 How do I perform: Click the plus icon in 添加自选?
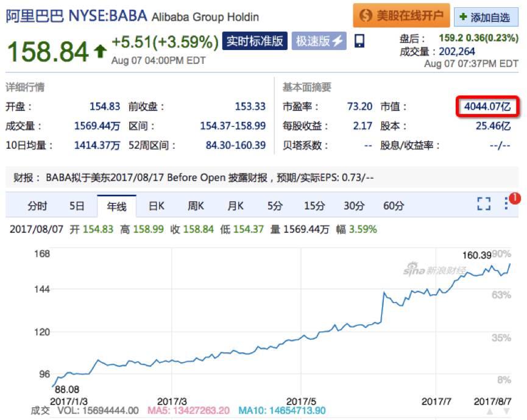463,16
